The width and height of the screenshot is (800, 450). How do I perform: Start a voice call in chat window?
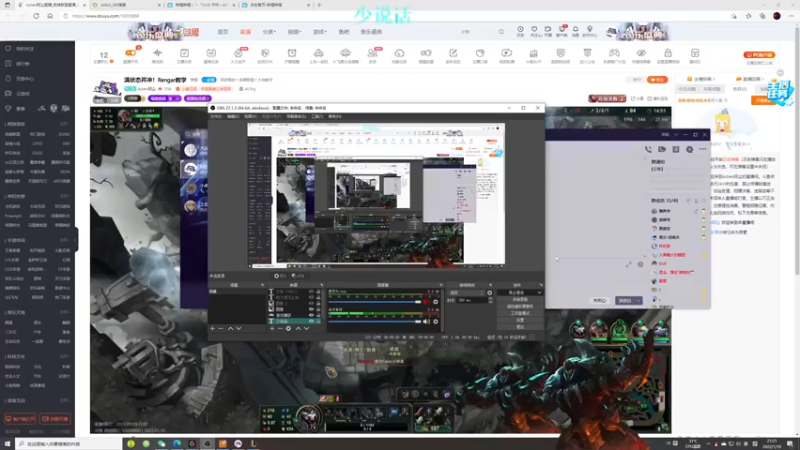click(x=648, y=149)
